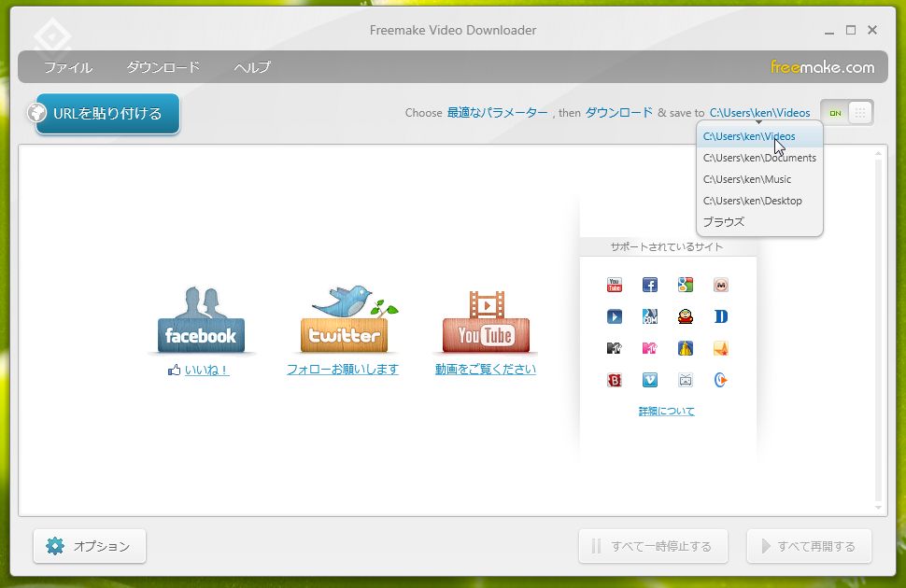906x588 pixels.
Task: Follow the いいね！ Facebook like link
Action: click(x=206, y=371)
